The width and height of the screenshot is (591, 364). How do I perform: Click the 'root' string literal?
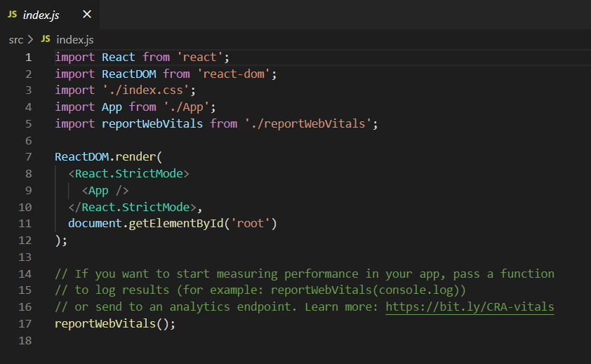[250, 224]
